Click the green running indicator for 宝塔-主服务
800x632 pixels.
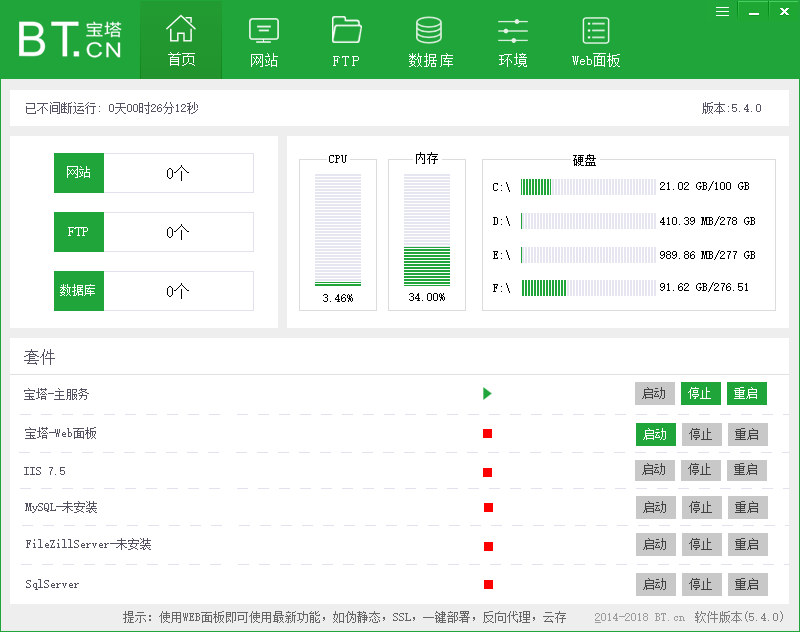point(487,393)
